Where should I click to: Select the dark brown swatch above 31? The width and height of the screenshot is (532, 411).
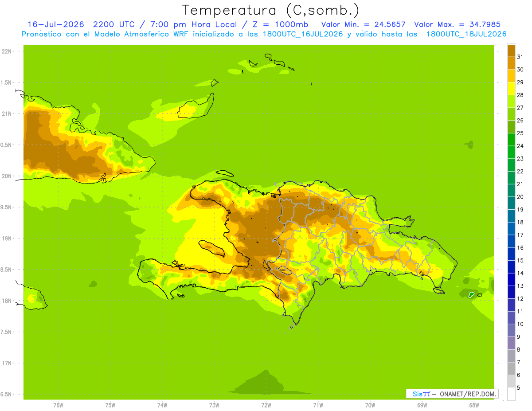click(x=511, y=51)
